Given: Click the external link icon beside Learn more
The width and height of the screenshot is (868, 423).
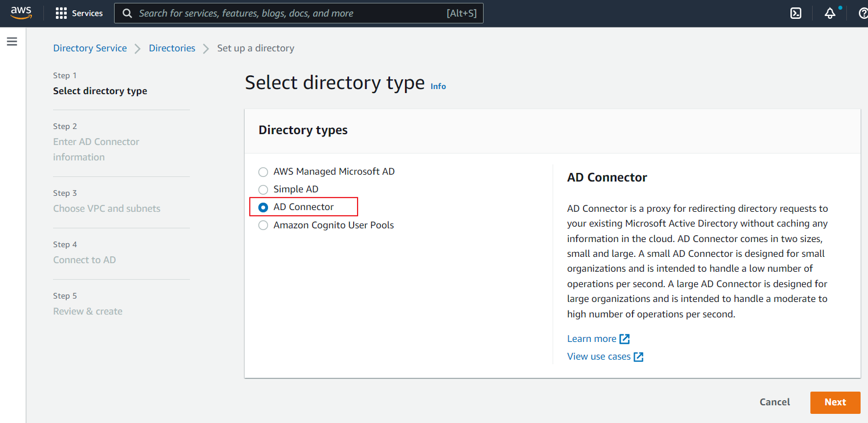Looking at the screenshot, I should click(x=624, y=339).
